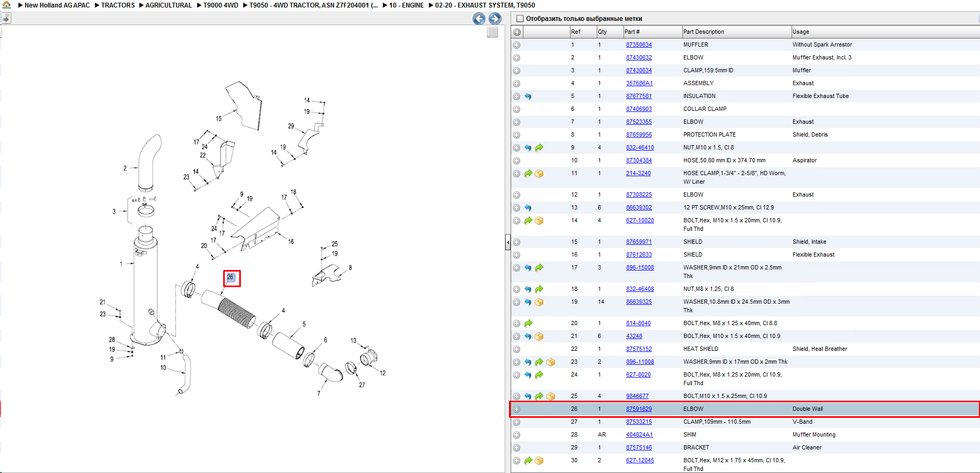Open part number 357686A1 link

640,84
